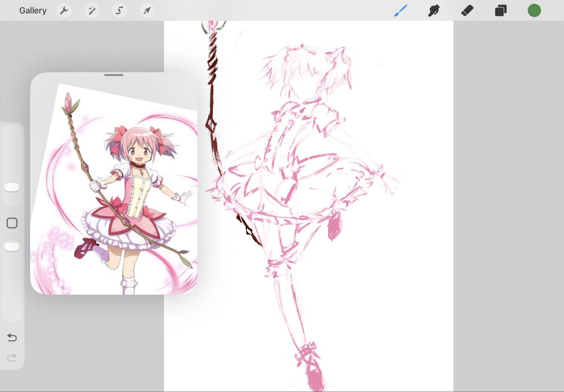Redo the last undone stroke
Viewport: 564px width, 392px height.
(x=12, y=358)
